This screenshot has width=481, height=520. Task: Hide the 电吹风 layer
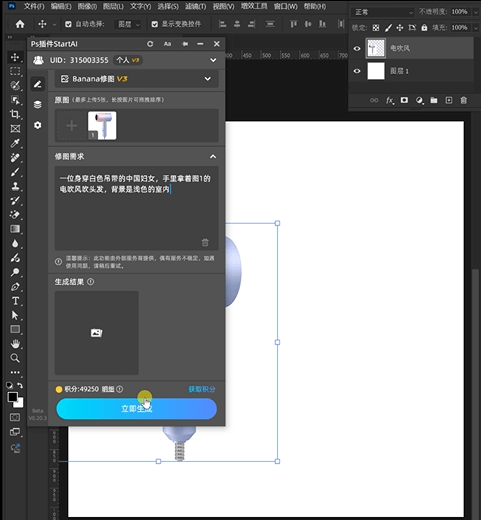tap(357, 49)
